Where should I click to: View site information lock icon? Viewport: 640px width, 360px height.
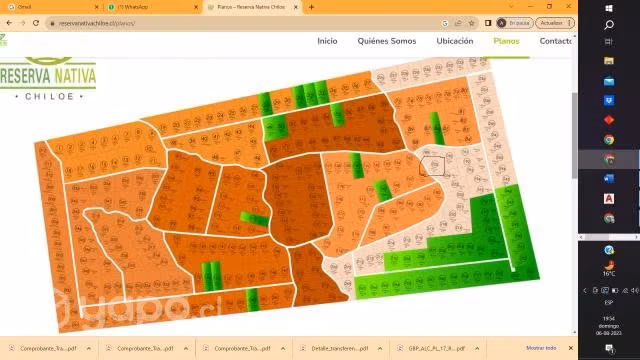pyautogui.click(x=52, y=24)
